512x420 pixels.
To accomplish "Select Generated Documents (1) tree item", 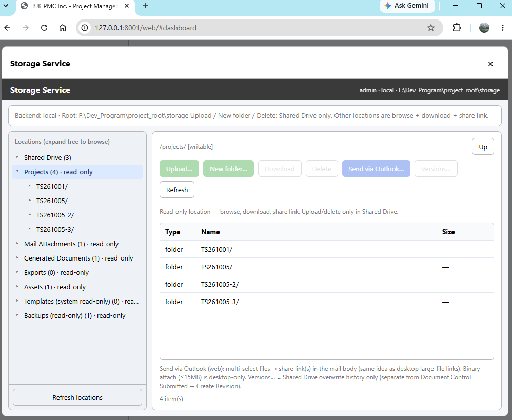I will click(x=78, y=258).
